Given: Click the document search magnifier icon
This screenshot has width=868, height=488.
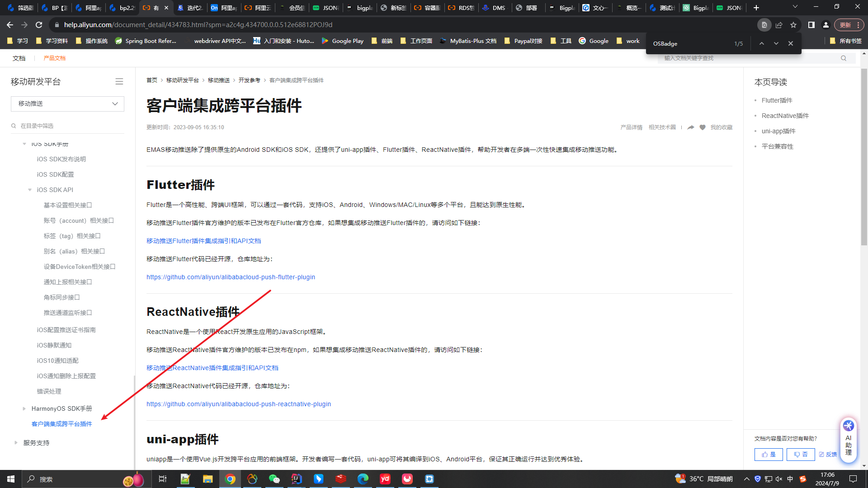Looking at the screenshot, I should [x=844, y=58].
